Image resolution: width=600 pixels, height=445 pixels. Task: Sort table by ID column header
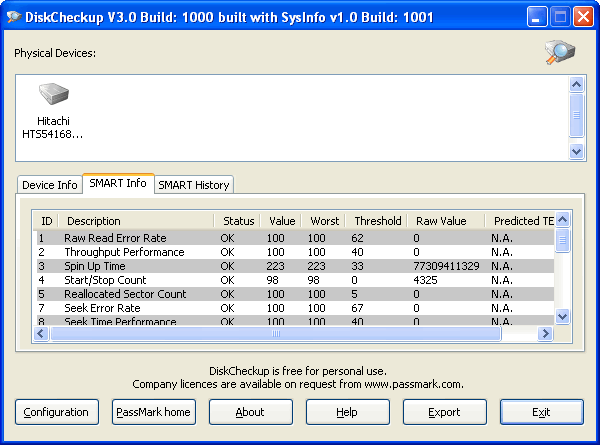tap(46, 221)
